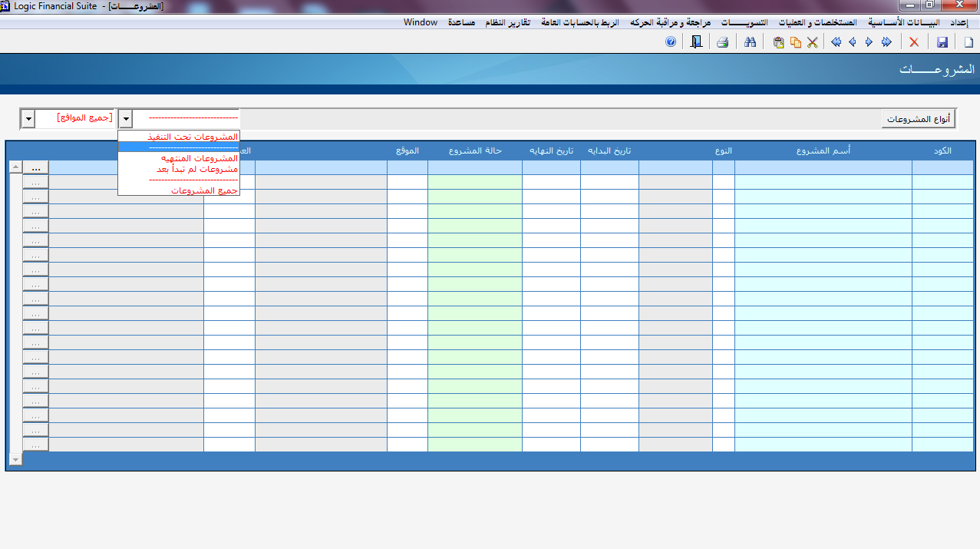Image resolution: width=980 pixels, height=549 pixels.
Task: Open the Window menu
Action: [x=421, y=22]
